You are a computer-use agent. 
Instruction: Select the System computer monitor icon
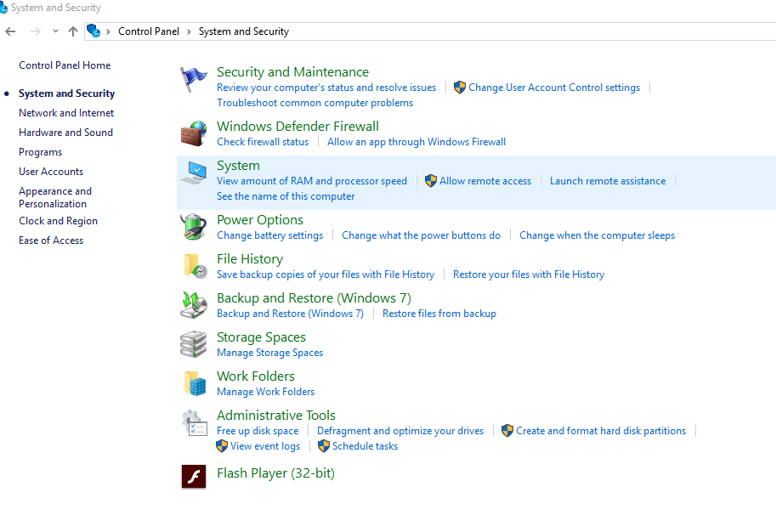[194, 173]
